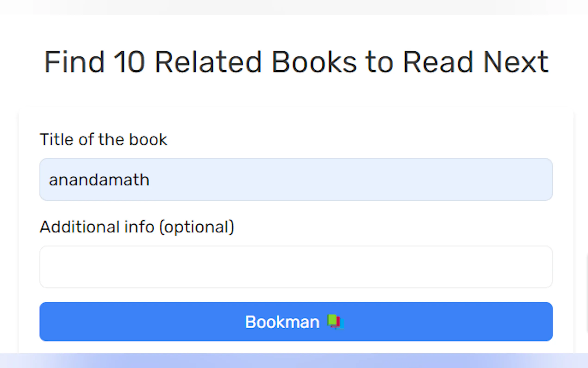Click the word 'Books' in the heading

pos(314,62)
